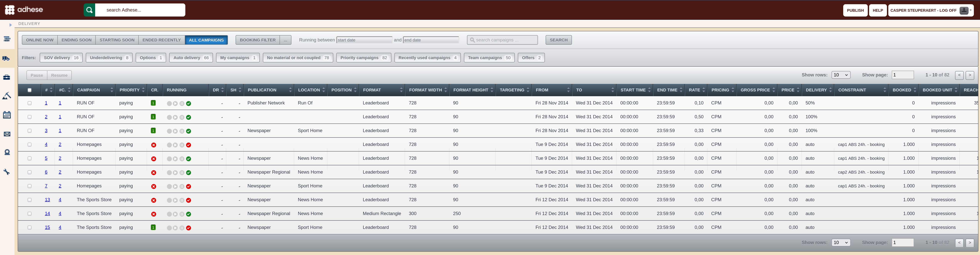The height and width of the screenshot is (255, 980).
Task: Apply the Underdelivering filter
Action: 109,58
